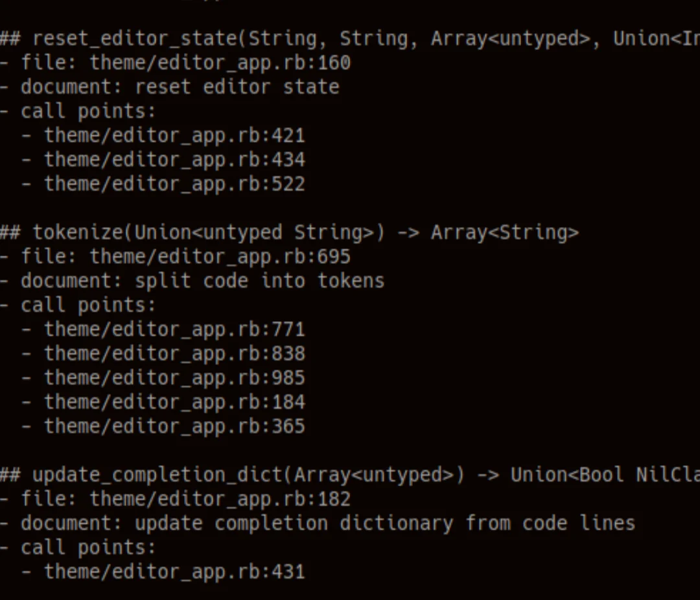
Task: Open call point theme/editor_app.rb:434
Action: tap(174, 160)
